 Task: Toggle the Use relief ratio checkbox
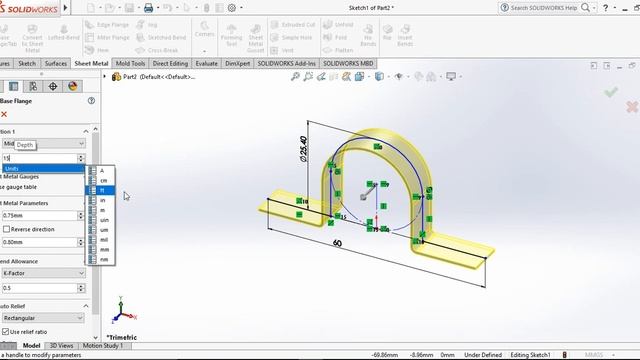point(5,331)
